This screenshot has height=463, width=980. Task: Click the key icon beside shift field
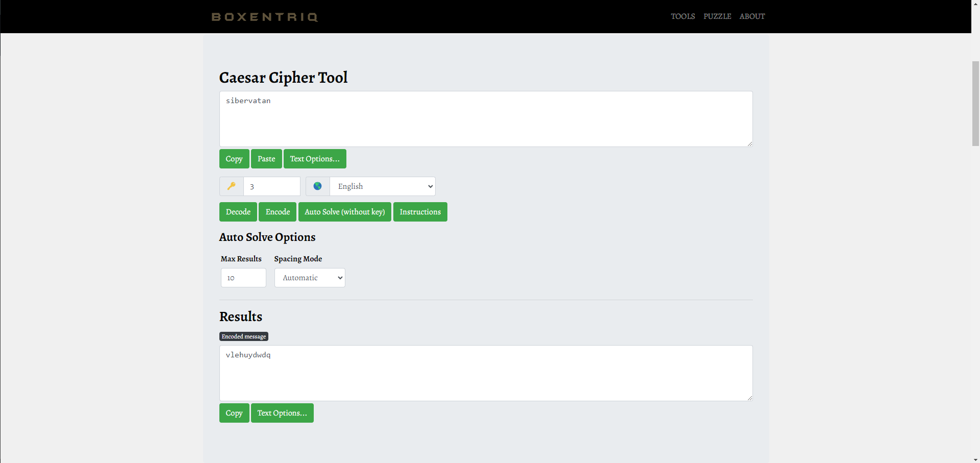pyautogui.click(x=231, y=186)
